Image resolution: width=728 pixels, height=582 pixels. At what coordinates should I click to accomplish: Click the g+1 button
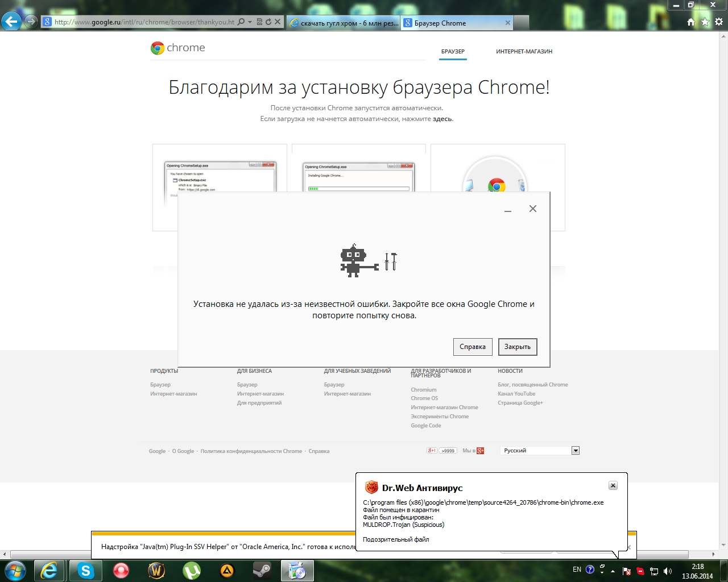[x=432, y=451]
